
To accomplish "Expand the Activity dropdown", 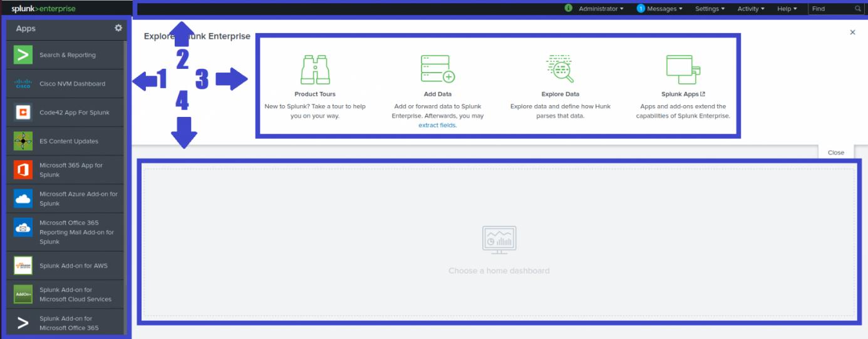I will click(751, 9).
